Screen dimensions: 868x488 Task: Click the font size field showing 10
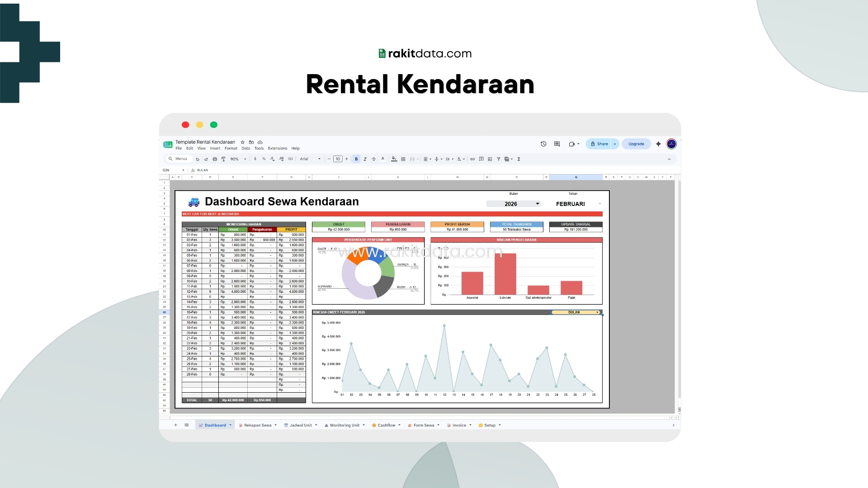point(338,159)
